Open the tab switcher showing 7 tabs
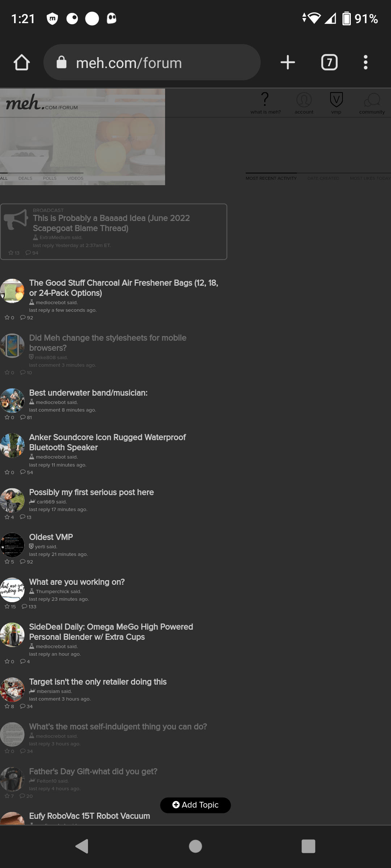This screenshot has width=391, height=868. [x=329, y=62]
